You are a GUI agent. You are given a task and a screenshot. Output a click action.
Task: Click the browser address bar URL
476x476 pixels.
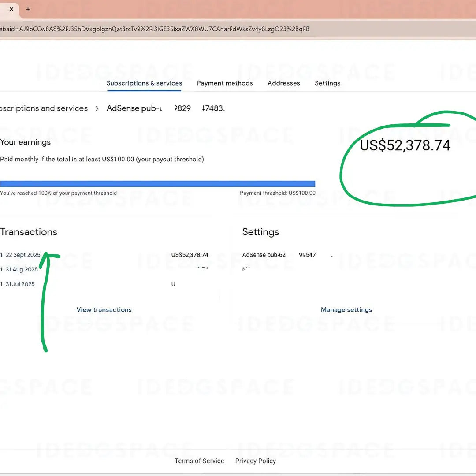[x=154, y=29]
